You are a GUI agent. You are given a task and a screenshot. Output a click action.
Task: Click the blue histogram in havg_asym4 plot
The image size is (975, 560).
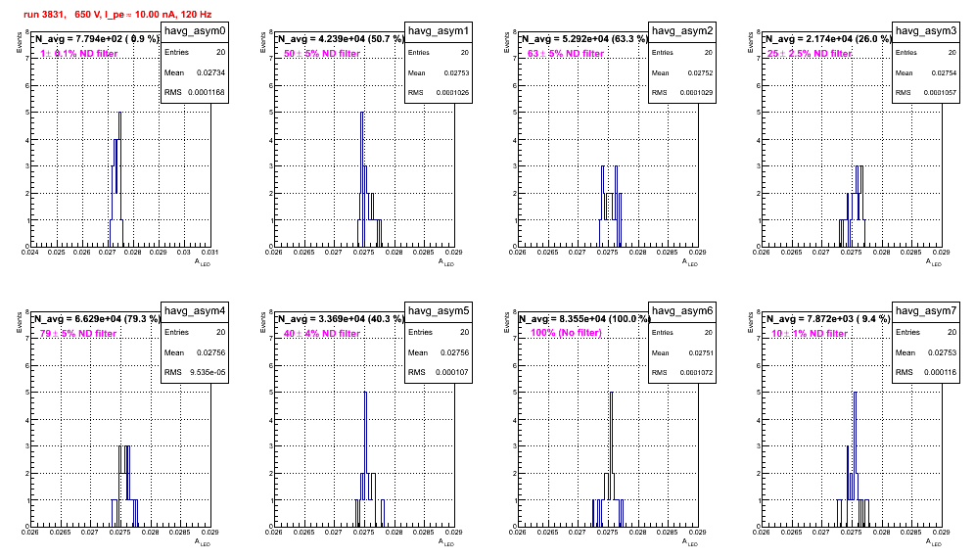click(125, 487)
